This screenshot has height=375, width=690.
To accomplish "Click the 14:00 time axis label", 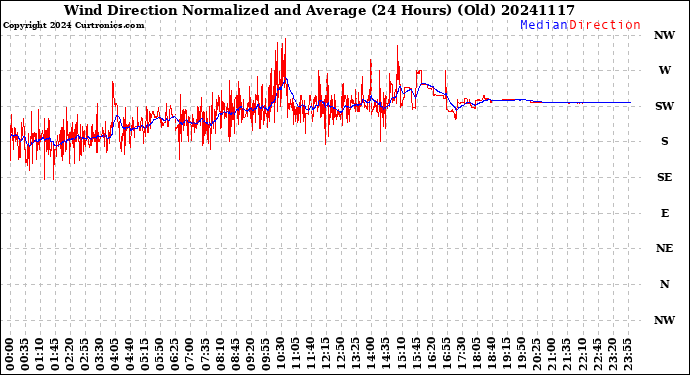I will [x=371, y=354].
